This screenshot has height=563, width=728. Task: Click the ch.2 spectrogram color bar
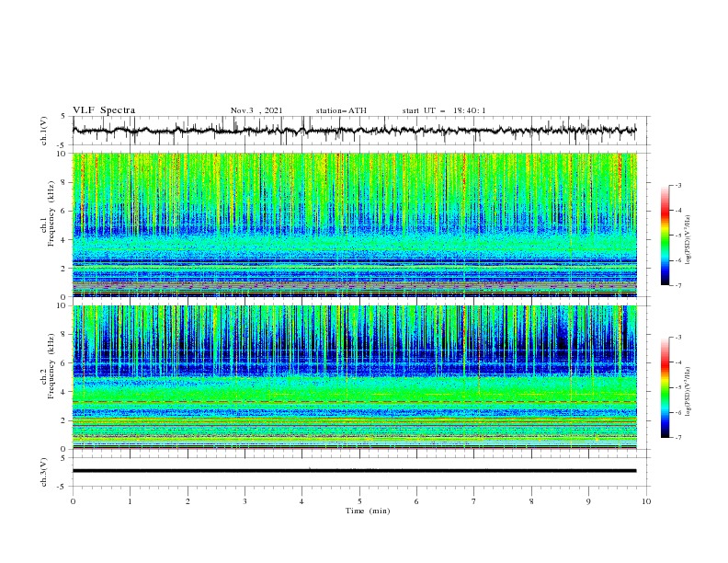pos(665,387)
